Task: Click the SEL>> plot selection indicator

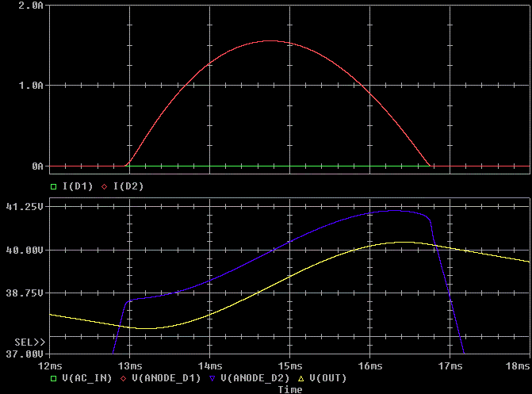Action: point(29,342)
